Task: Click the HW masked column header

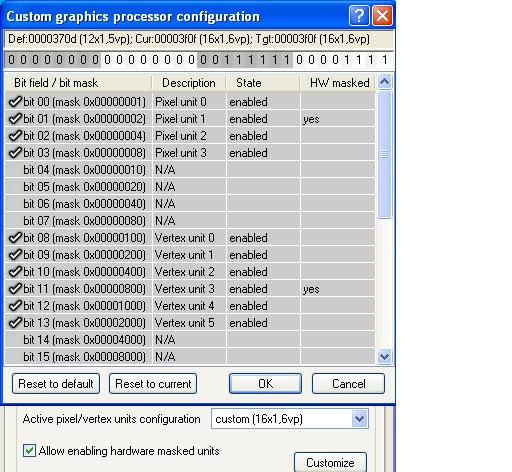Action: pos(337,83)
